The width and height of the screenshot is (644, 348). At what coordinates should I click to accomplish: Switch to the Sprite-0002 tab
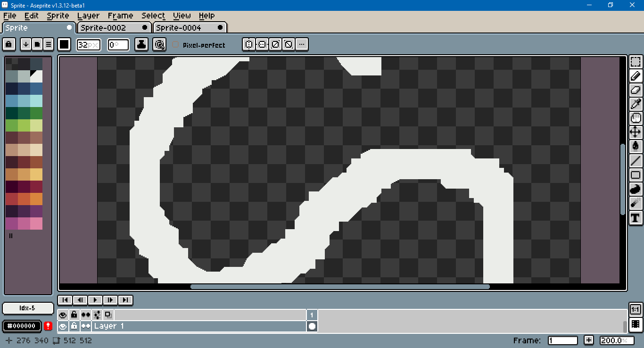pyautogui.click(x=114, y=27)
